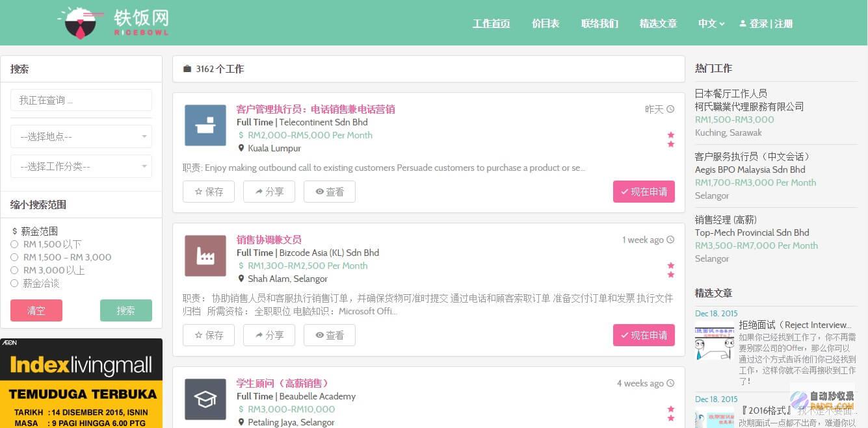The width and height of the screenshot is (868, 428).
Task: View the Telecontinent job with 查看
Action: [x=330, y=192]
